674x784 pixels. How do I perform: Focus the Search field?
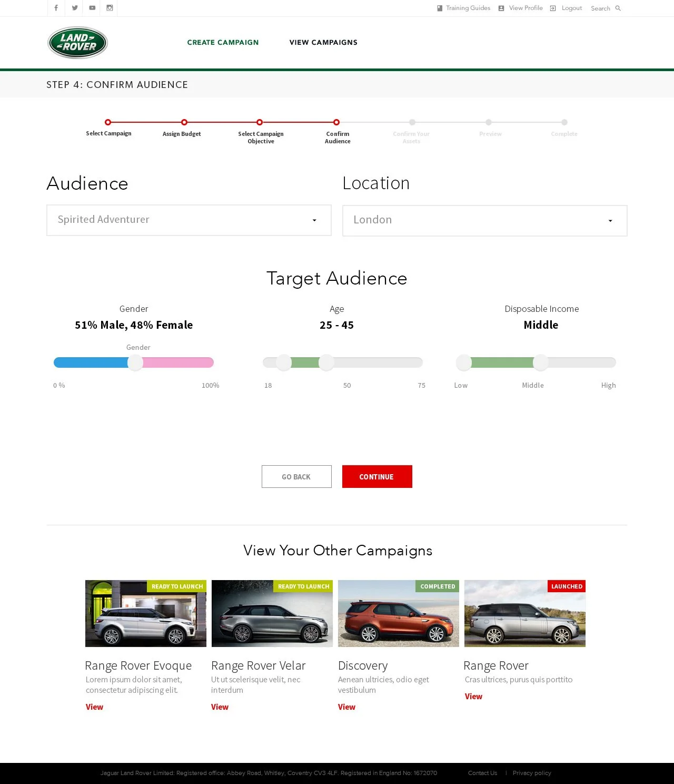coord(600,8)
